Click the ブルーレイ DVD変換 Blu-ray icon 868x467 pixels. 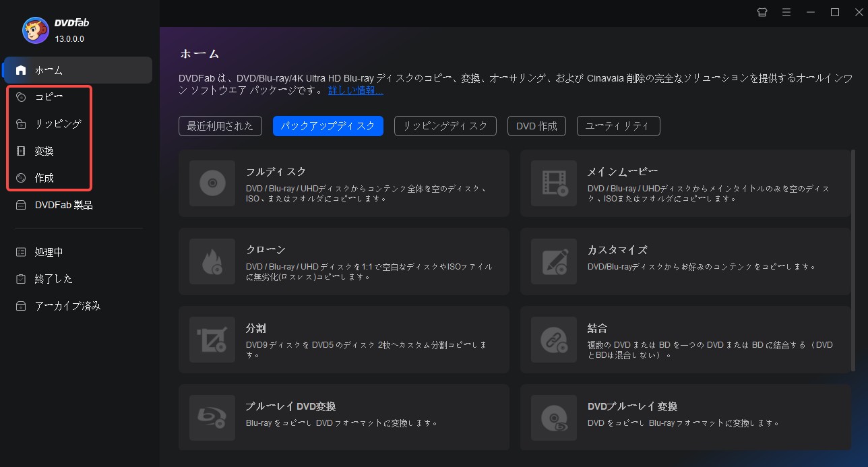click(x=212, y=418)
